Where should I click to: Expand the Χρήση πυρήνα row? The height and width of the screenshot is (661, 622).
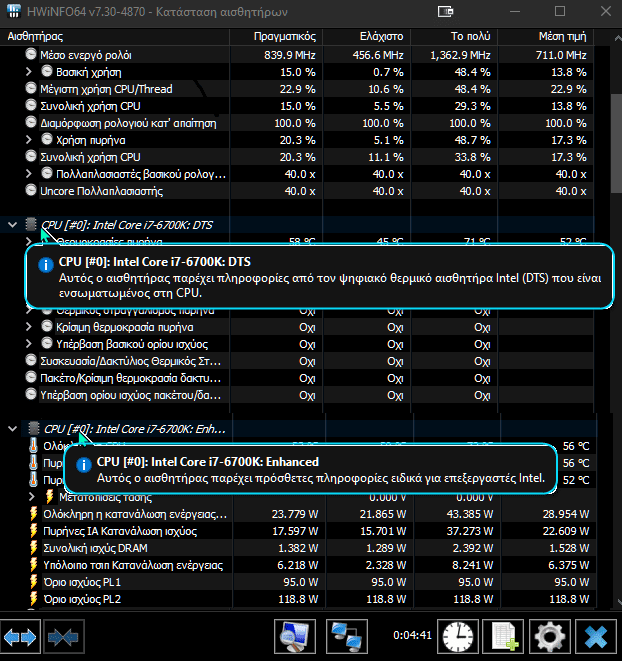(x=29, y=140)
